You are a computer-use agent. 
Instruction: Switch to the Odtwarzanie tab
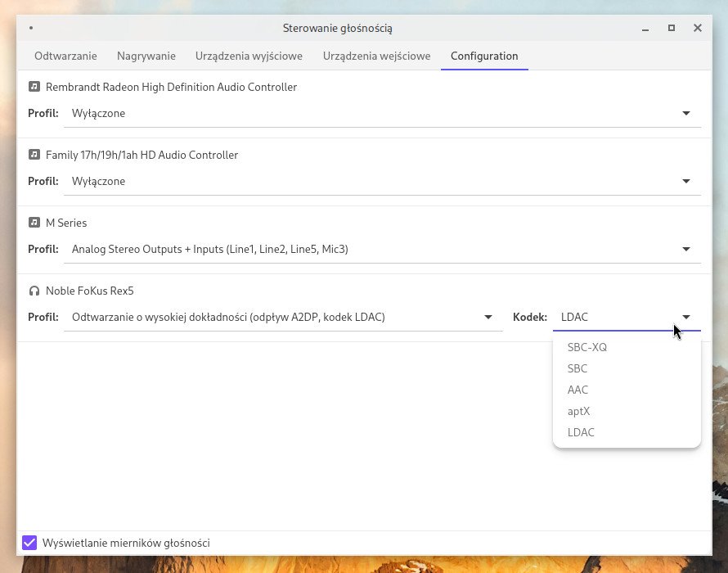point(65,56)
